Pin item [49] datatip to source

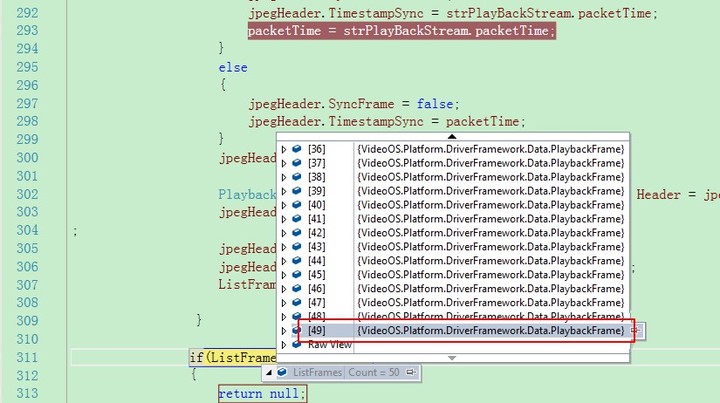pyautogui.click(x=634, y=330)
